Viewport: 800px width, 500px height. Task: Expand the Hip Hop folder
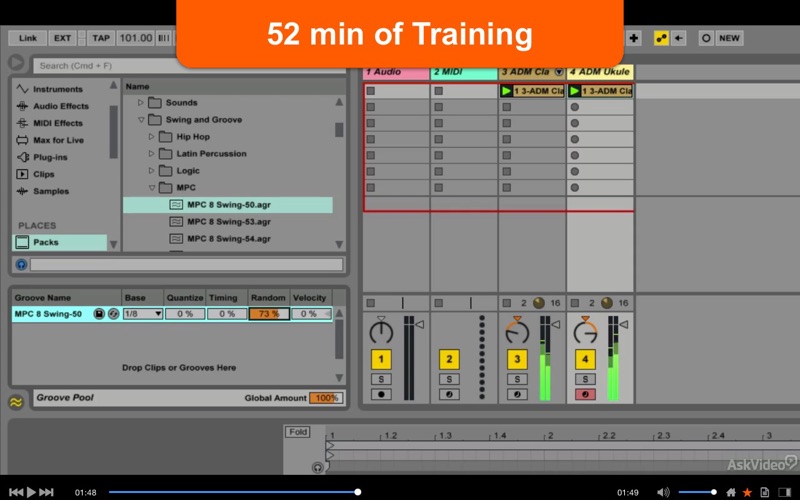pyautogui.click(x=152, y=137)
